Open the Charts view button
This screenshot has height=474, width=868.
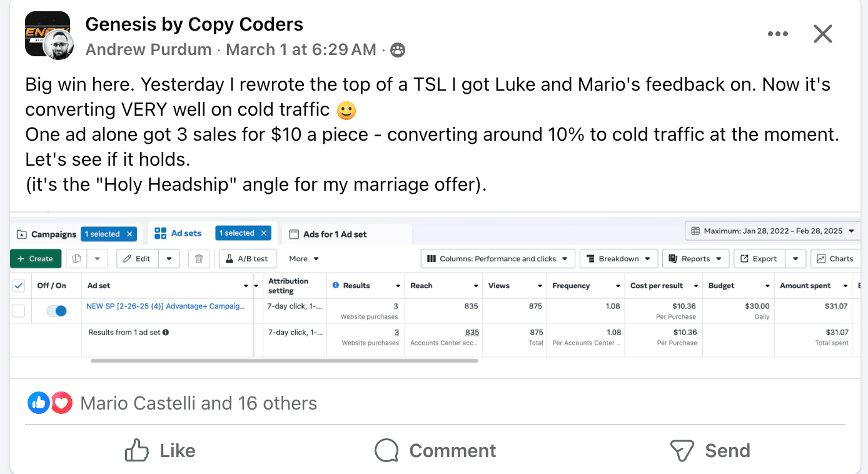point(835,259)
